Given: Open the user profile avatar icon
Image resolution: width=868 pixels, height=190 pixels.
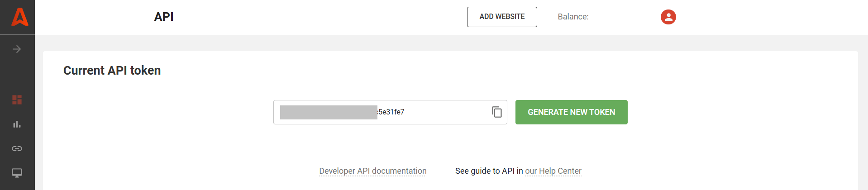Looking at the screenshot, I should pos(668,17).
